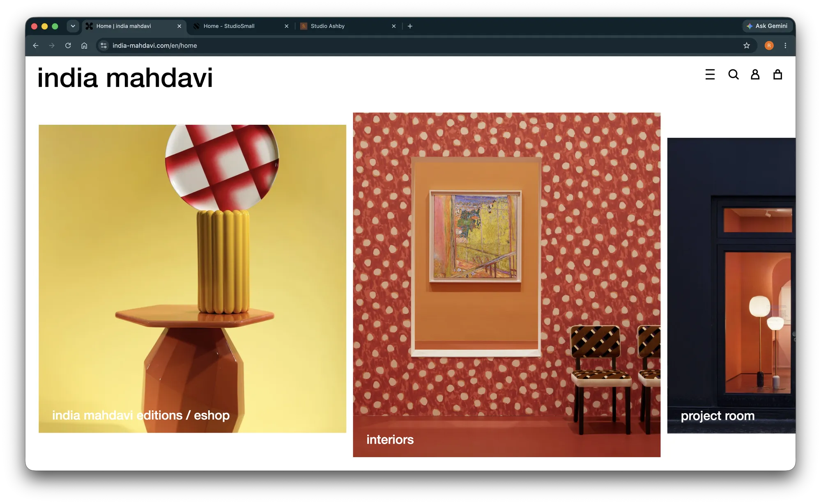The image size is (821, 504).
Task: Close the Home | india mahdavi tab
Action: pyautogui.click(x=179, y=26)
